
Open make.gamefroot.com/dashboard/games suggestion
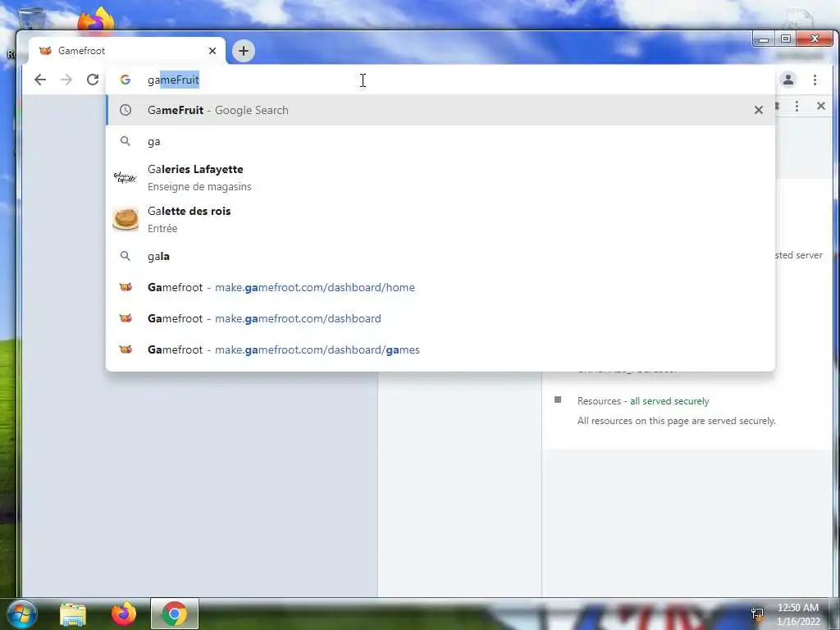coord(441,349)
